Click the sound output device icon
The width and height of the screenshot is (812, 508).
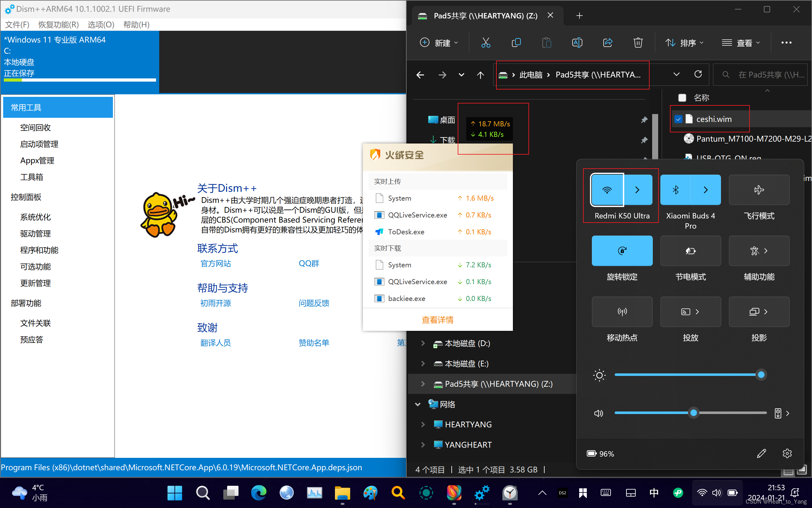(778, 413)
